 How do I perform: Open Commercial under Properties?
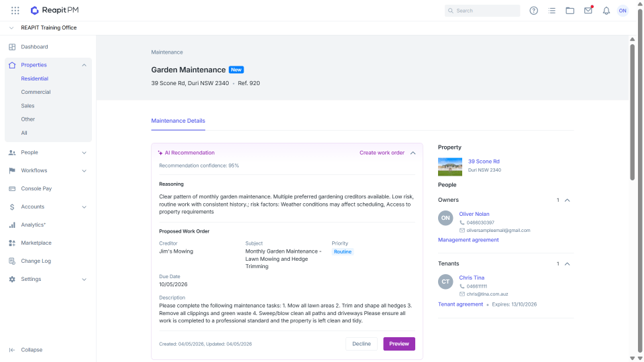36,92
